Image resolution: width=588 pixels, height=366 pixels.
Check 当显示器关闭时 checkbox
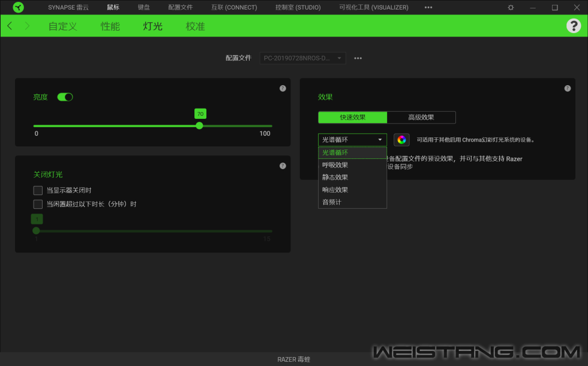pos(38,191)
